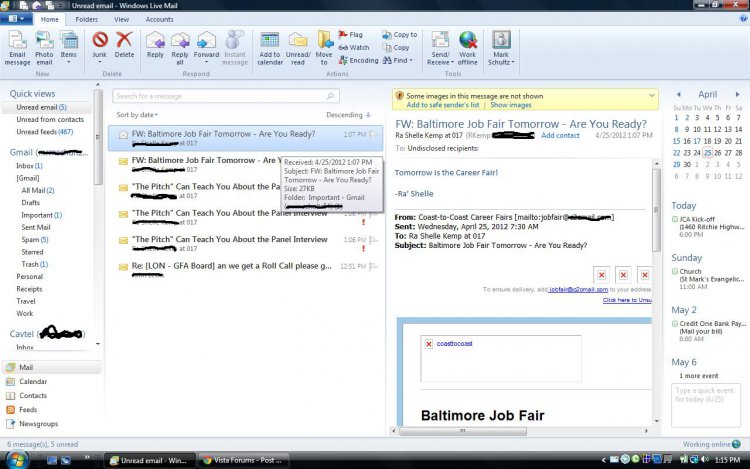This screenshot has width=750, height=469.
Task: Delete the selected message
Action: [x=124, y=45]
